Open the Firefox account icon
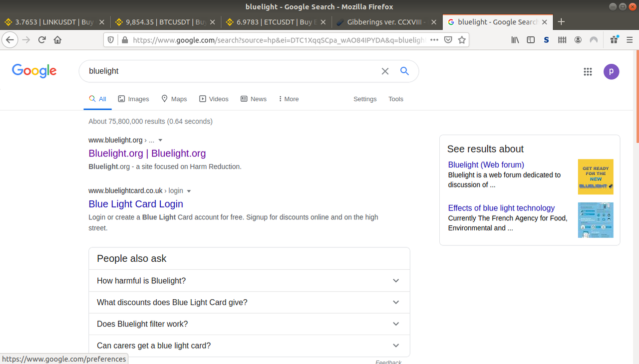Screen dimensions: 639x364 coord(578,40)
